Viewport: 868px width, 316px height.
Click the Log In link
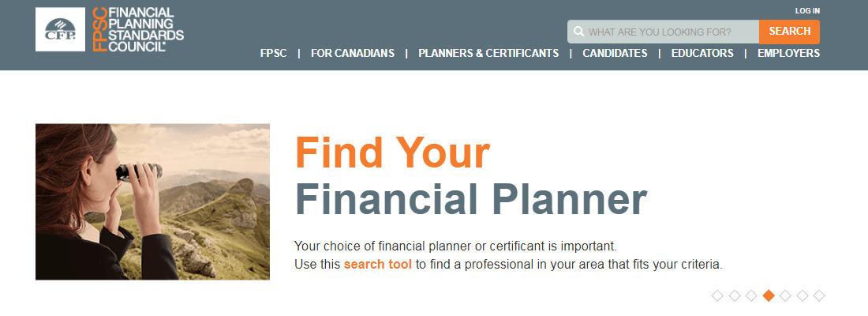coord(807,10)
